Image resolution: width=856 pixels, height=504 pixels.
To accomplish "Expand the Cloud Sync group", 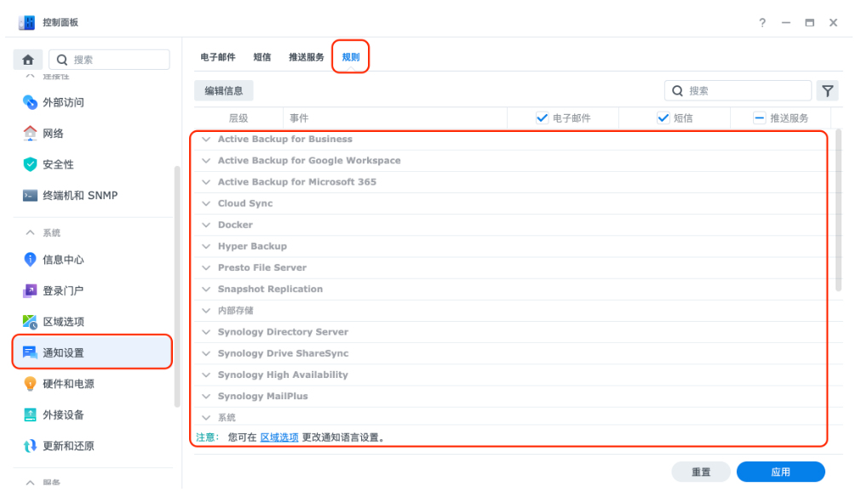I will [x=206, y=203].
